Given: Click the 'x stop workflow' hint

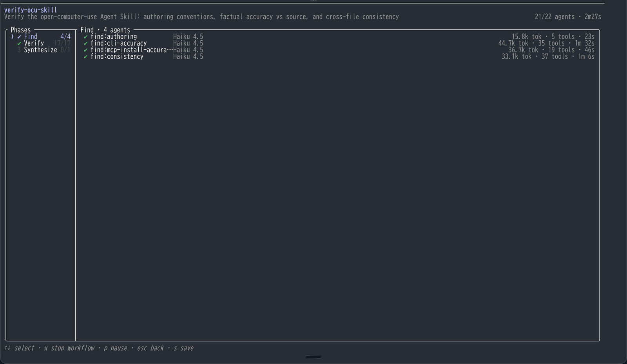Looking at the screenshot, I should click(x=69, y=348).
